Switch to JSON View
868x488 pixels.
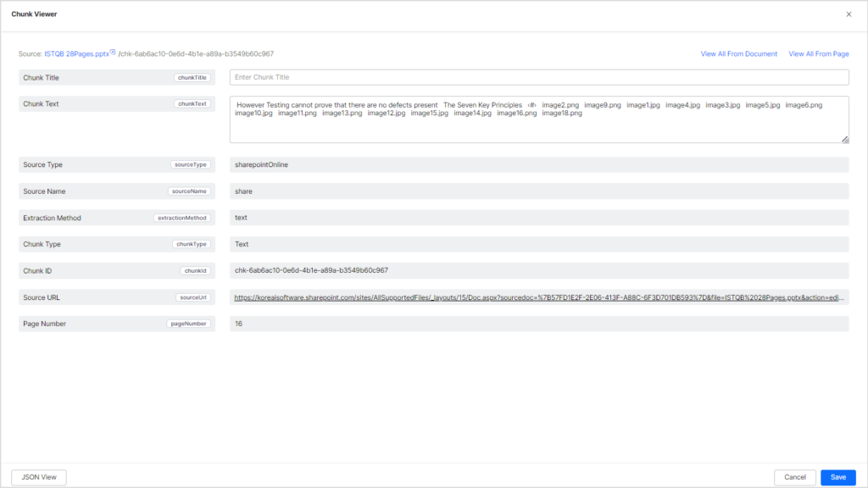click(x=38, y=477)
